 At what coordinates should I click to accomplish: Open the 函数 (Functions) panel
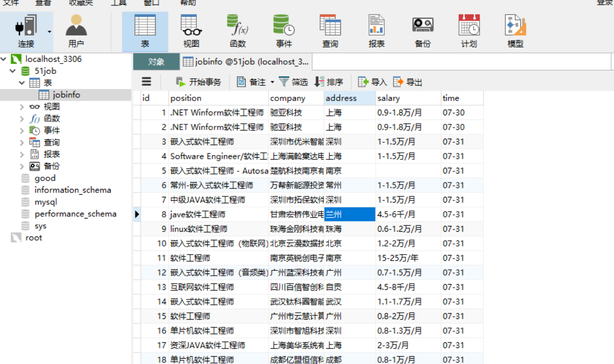(237, 31)
